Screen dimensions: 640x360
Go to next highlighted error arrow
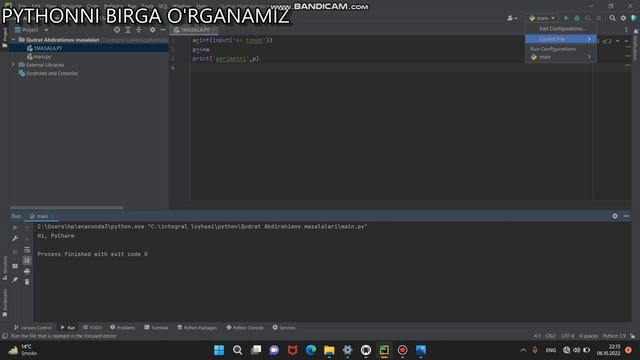click(x=626, y=41)
